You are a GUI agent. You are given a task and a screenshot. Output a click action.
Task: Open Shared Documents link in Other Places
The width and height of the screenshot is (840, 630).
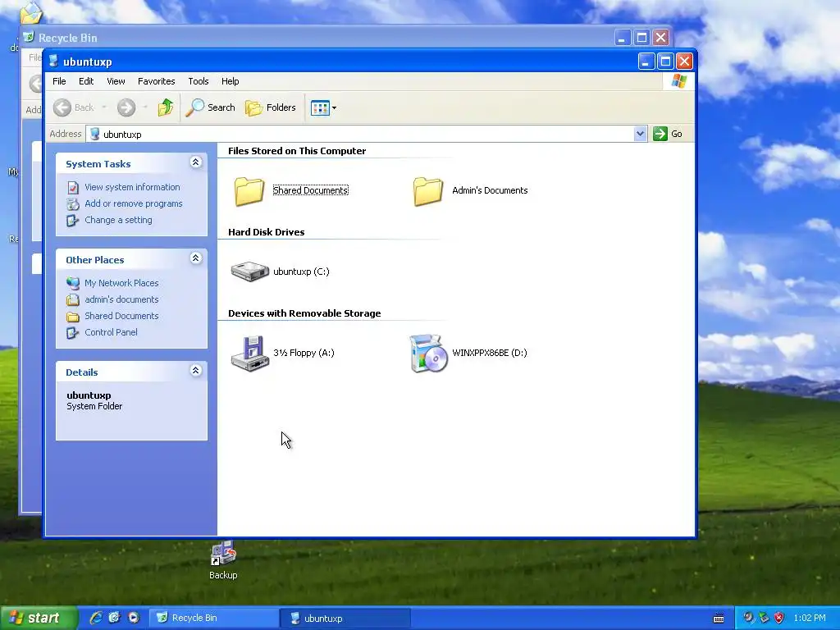[x=121, y=316]
